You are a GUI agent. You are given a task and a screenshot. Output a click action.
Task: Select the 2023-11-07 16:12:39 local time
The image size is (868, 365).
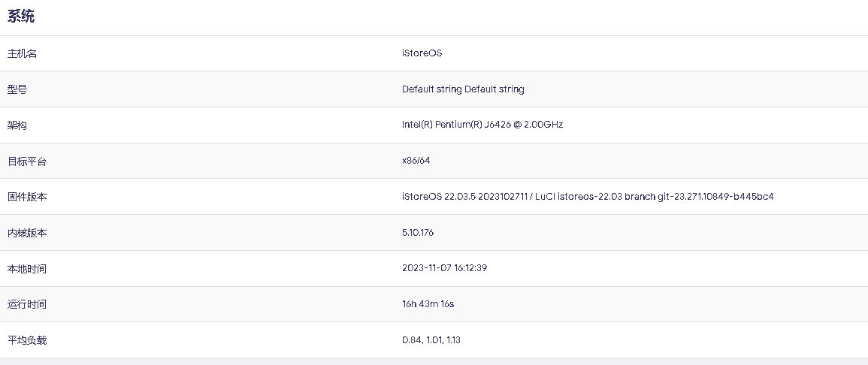[444, 268]
